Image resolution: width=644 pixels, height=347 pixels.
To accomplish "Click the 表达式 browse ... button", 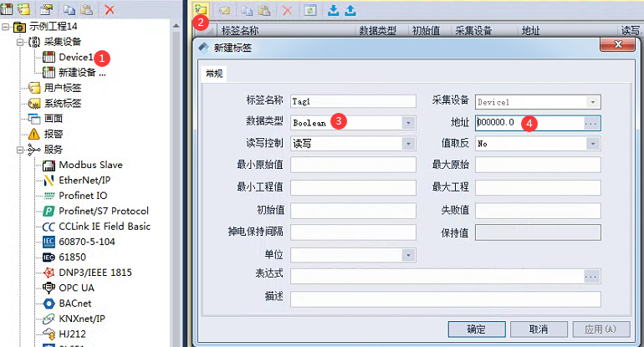I will pos(591,277).
